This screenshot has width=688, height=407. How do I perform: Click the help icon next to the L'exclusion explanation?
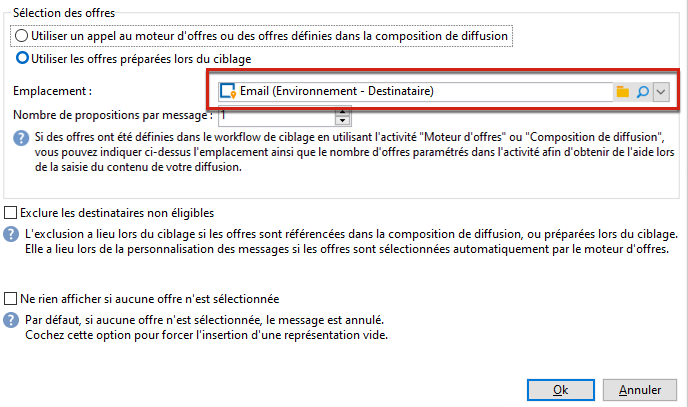click(x=11, y=234)
